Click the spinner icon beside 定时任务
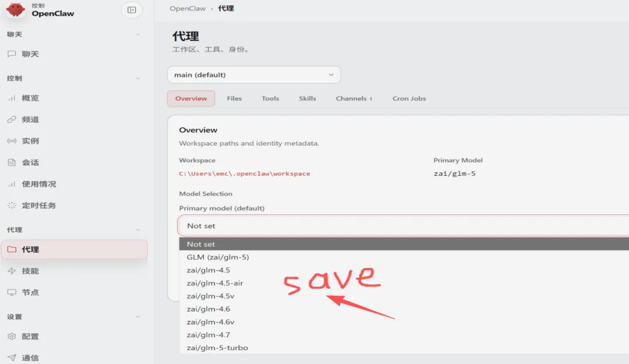 (12, 206)
